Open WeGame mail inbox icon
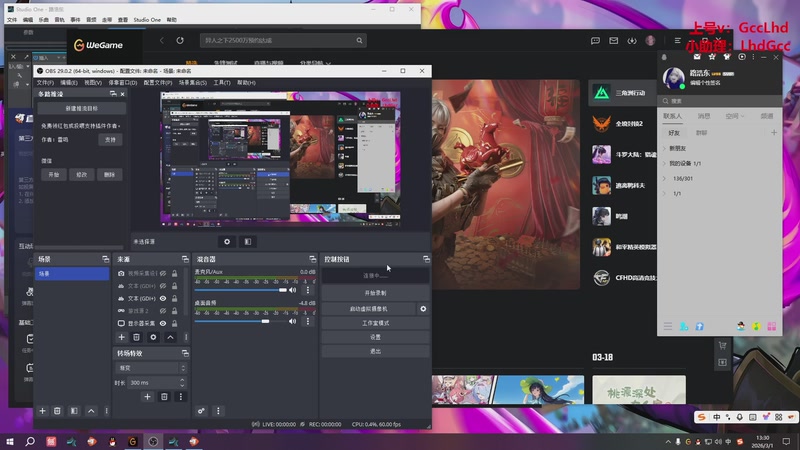This screenshot has width=800, height=450. click(x=614, y=40)
